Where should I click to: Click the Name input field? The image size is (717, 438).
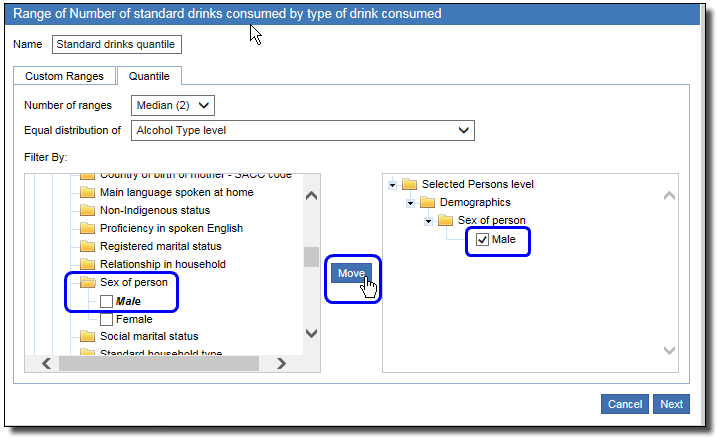117,44
